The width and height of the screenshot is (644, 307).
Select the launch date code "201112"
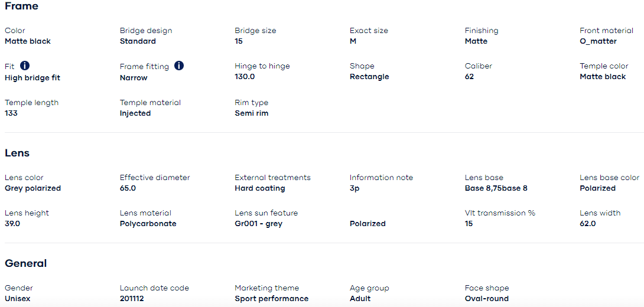tap(132, 299)
